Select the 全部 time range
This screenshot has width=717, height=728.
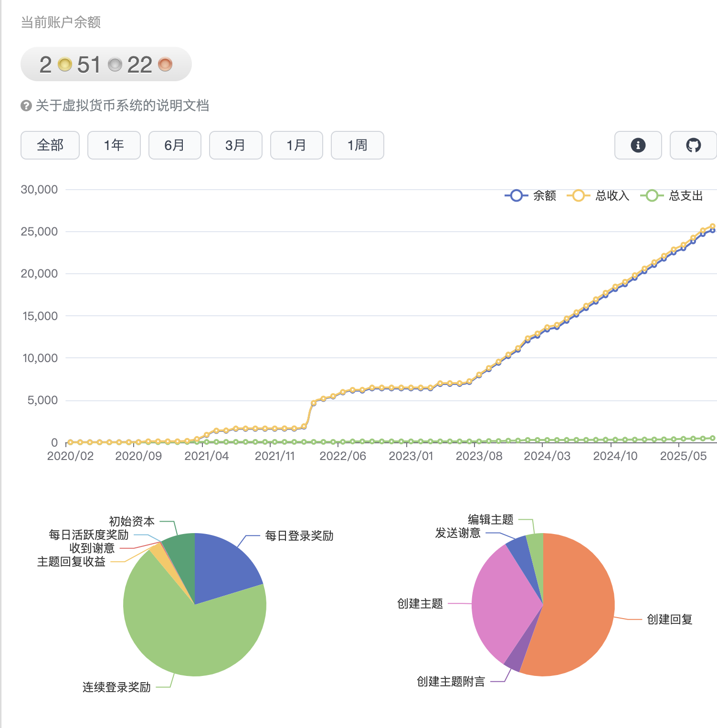point(50,145)
